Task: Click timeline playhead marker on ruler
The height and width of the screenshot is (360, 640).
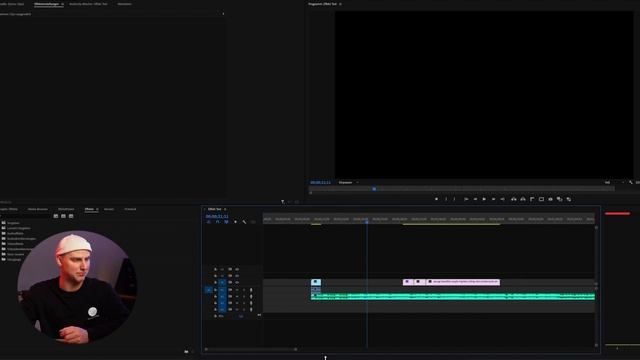Action: click(x=367, y=221)
